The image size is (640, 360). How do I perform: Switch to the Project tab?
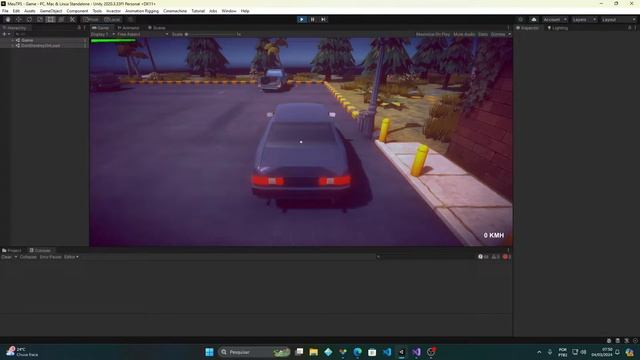[x=11, y=250]
